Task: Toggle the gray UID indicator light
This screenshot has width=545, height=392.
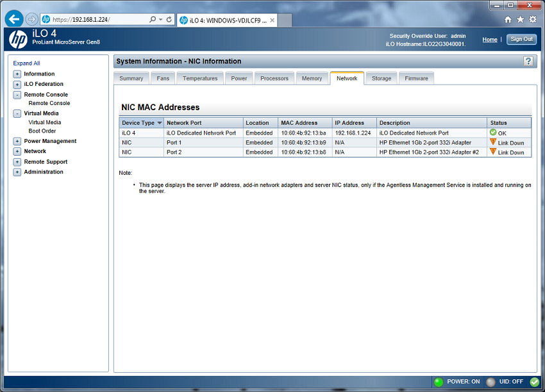Action: (x=491, y=382)
